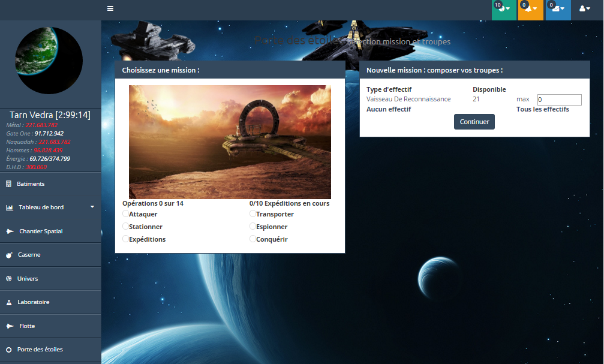Open the orange bell notifications menu

point(530,10)
